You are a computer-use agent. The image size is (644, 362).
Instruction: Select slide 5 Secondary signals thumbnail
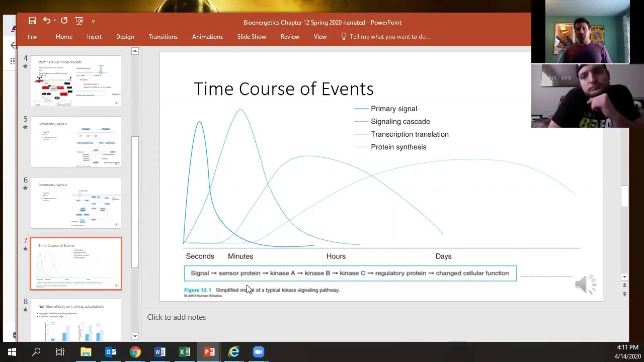76,142
